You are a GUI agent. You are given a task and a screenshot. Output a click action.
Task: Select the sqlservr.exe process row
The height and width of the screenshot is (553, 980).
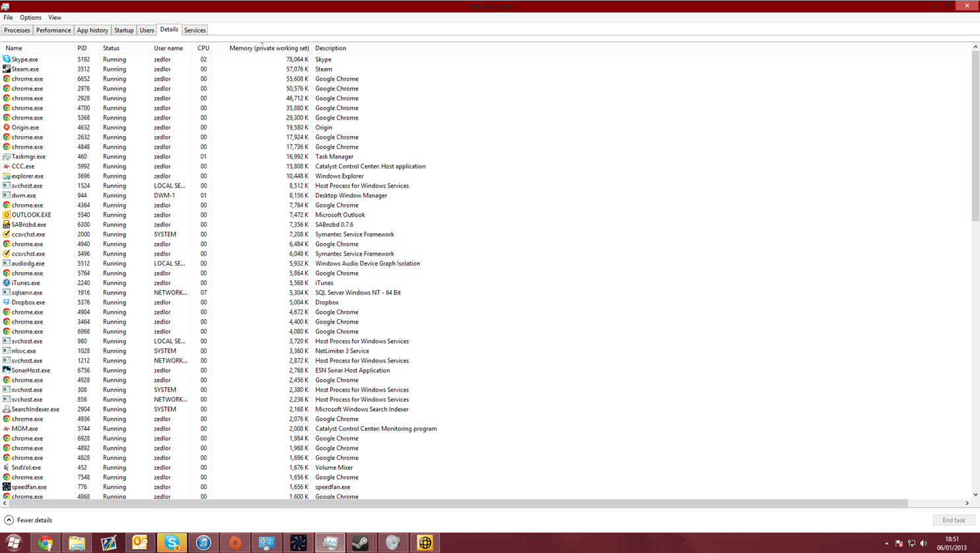(x=485, y=292)
